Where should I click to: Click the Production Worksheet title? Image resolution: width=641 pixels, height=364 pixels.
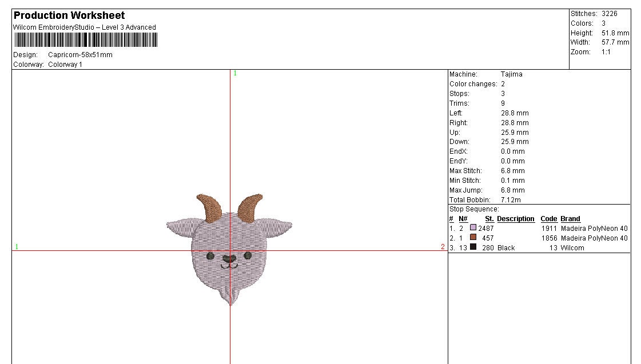click(x=70, y=15)
